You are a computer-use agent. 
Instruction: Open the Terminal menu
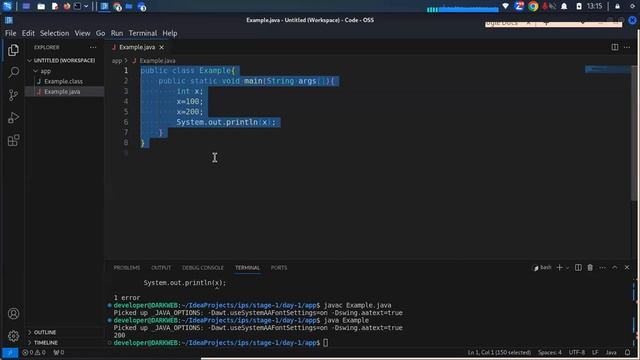143,33
